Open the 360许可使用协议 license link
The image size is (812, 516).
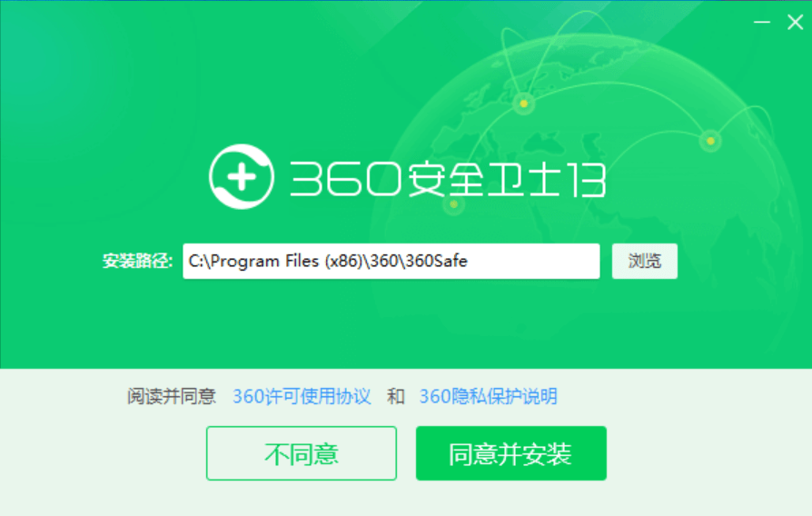pos(302,396)
